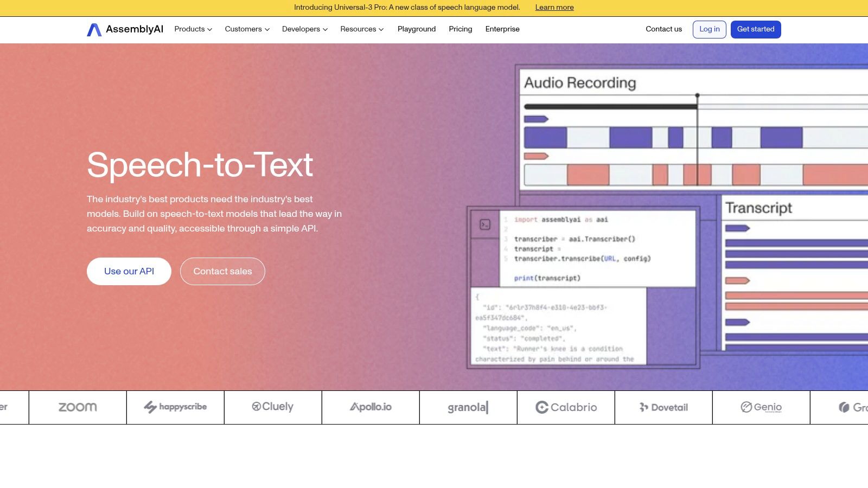Viewport: 868px width, 488px height.
Task: Click the Audio Recording playhead marker
Action: (x=698, y=96)
